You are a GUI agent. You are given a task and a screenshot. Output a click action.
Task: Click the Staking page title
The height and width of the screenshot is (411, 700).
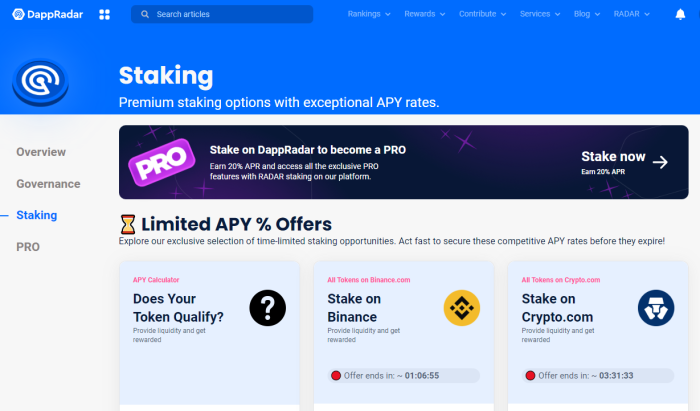(166, 76)
